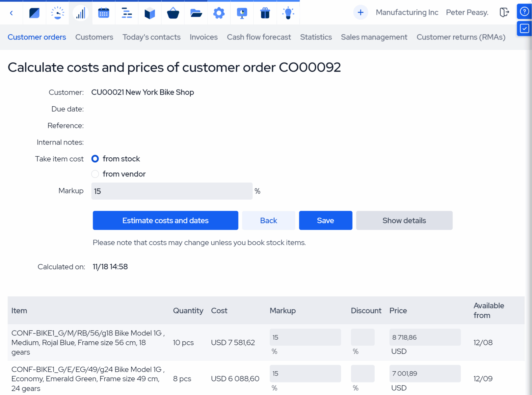Select the from stock radio button
This screenshot has width=532, height=395.
click(95, 159)
